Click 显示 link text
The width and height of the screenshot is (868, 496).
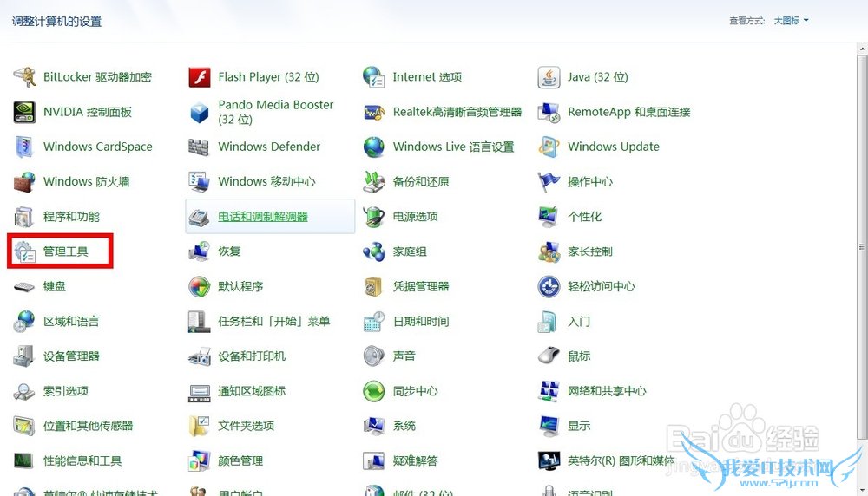point(579,426)
